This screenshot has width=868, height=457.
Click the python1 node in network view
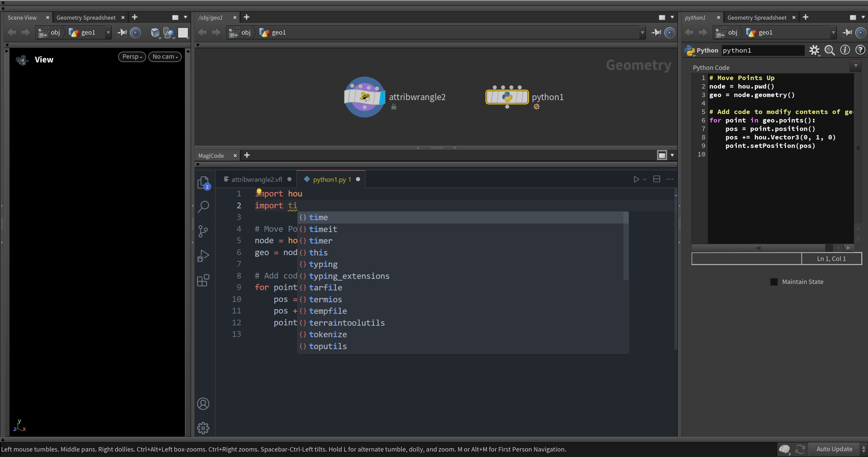[507, 97]
